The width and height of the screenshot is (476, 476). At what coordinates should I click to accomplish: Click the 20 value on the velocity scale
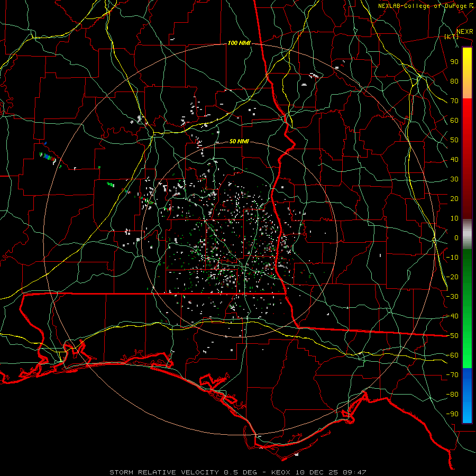pyautogui.click(x=454, y=198)
